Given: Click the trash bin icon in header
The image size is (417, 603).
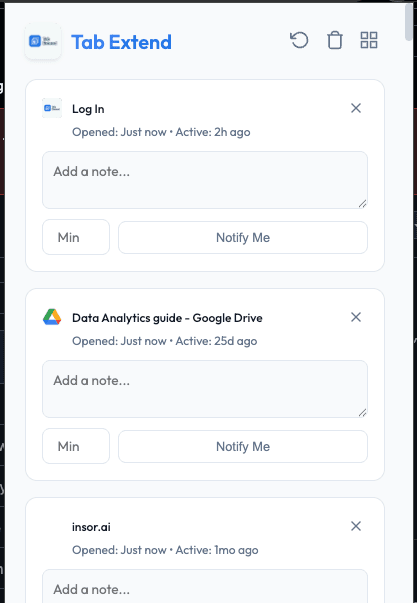Looking at the screenshot, I should (334, 40).
